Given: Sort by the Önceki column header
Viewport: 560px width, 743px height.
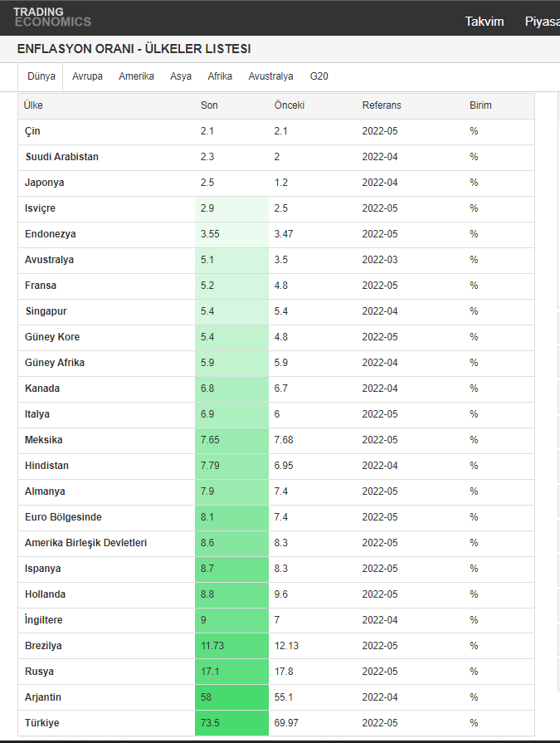Looking at the screenshot, I should (x=290, y=105).
